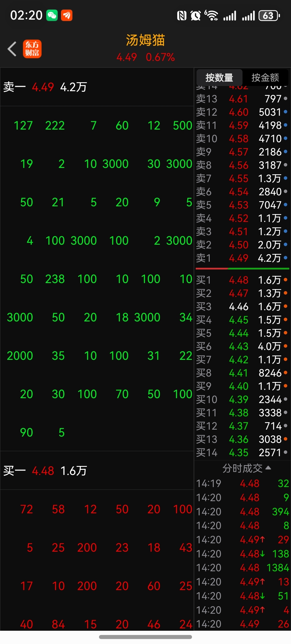The image size is (291, 644).
Task: Tap the back arrow icon
Action: (12, 49)
